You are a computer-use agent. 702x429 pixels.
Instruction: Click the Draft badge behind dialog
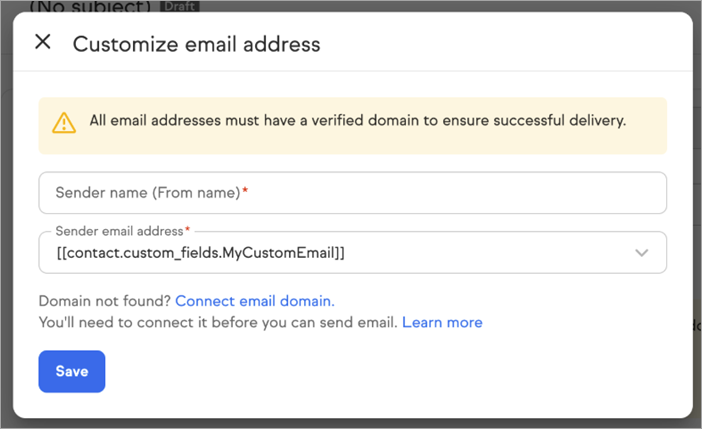click(x=180, y=6)
